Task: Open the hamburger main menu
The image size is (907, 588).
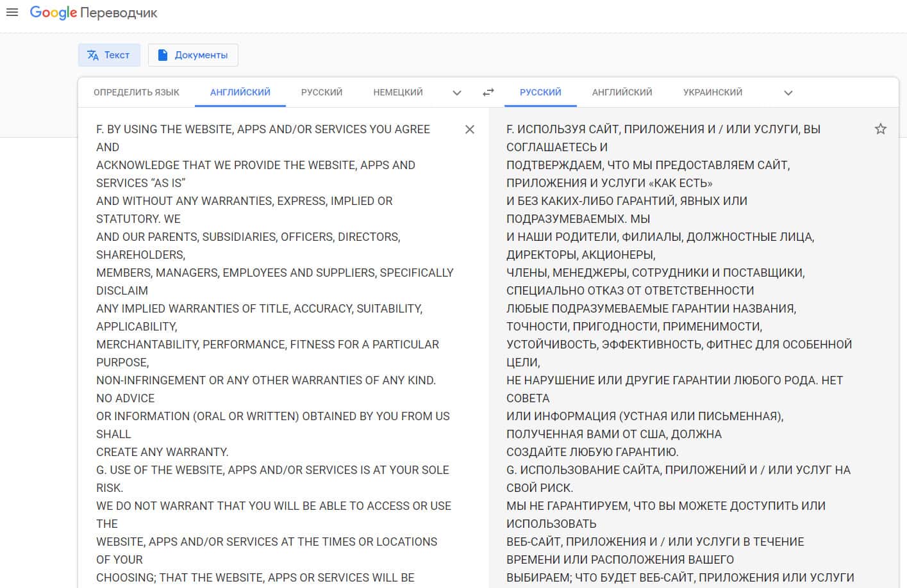Action: tap(12, 12)
